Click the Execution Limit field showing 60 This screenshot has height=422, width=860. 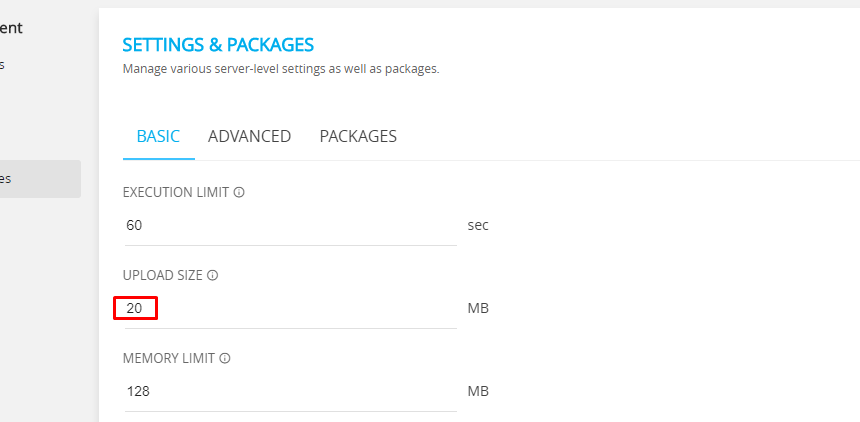click(x=291, y=226)
